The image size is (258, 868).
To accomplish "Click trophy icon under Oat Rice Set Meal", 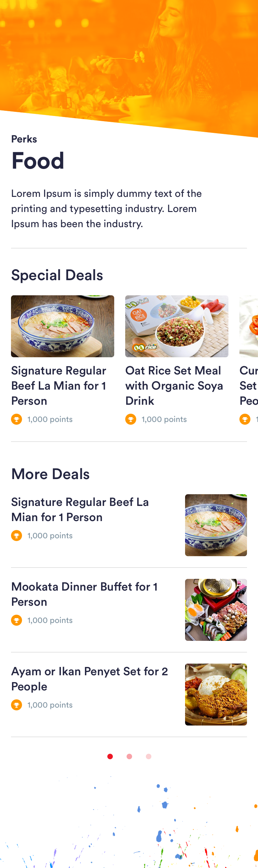I will coord(131,419).
